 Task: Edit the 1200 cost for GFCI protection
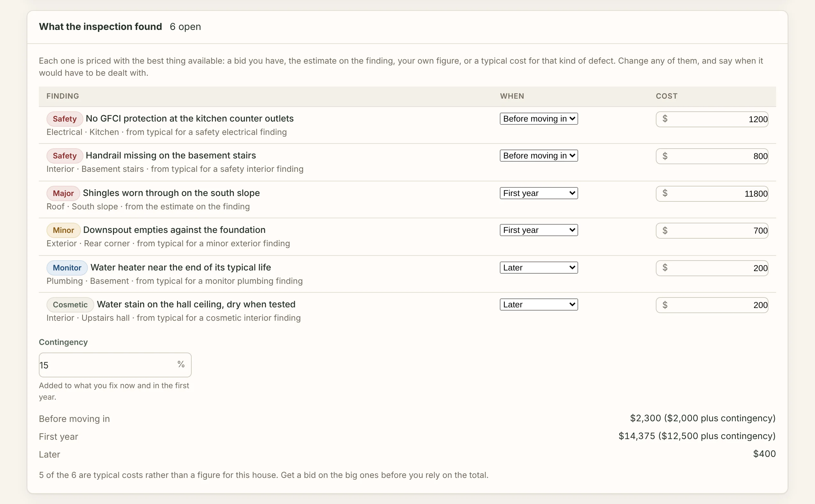click(712, 119)
